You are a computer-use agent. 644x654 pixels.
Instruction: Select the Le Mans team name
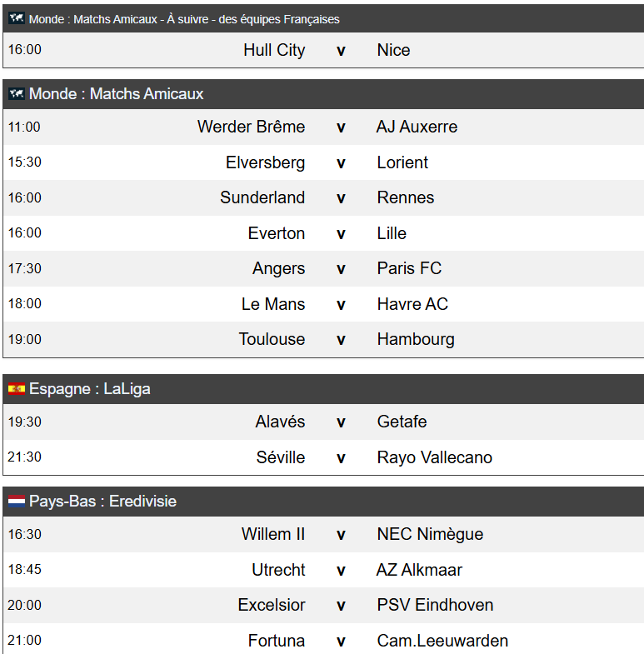[273, 304]
